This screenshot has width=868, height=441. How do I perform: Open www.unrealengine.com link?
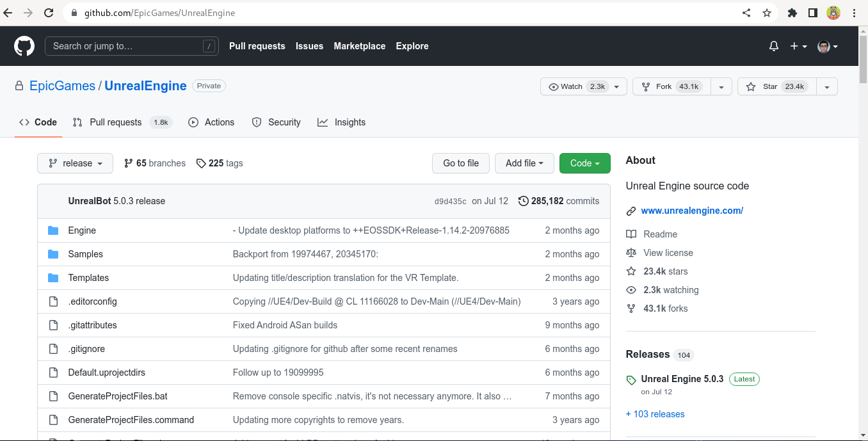pos(692,211)
